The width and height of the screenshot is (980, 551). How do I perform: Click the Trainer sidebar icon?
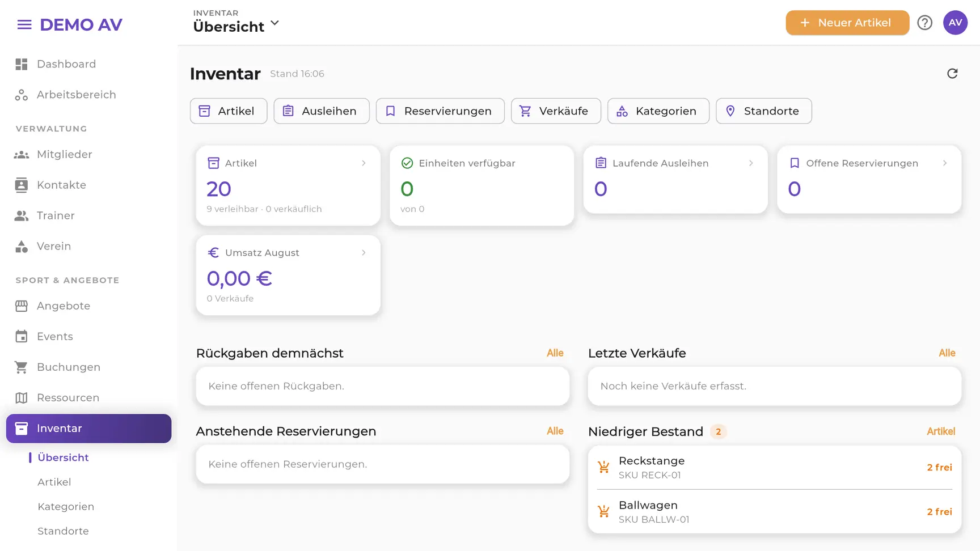coord(22,215)
